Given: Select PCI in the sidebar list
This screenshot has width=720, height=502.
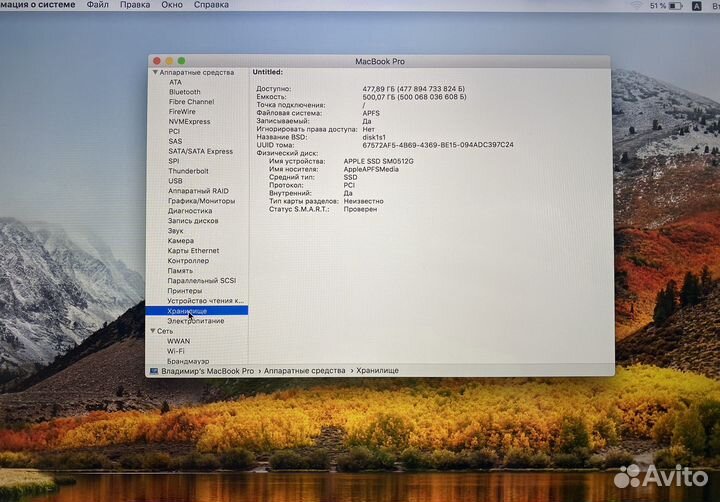Looking at the screenshot, I should 174,131.
